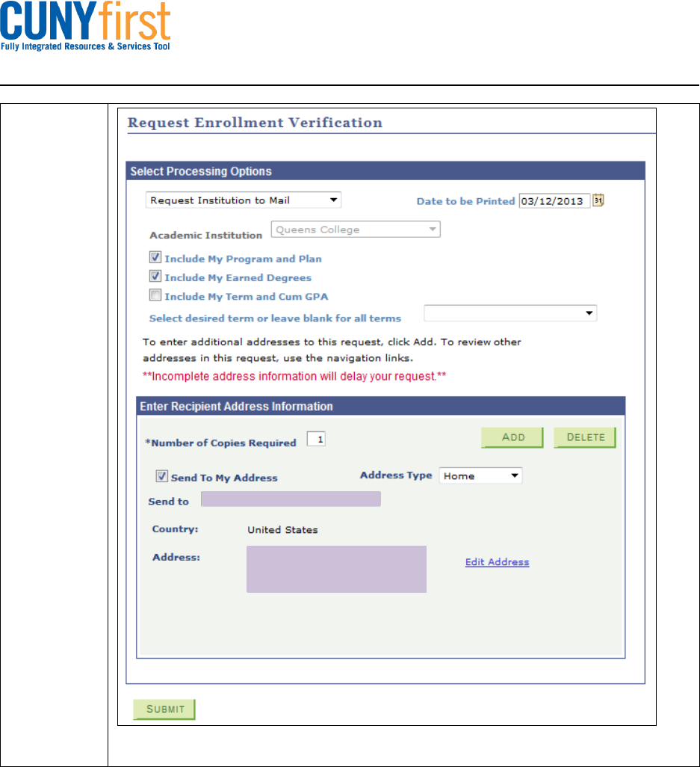This screenshot has width=700, height=767.
Task: Open the Request Institution to Mail dropdown
Action: pos(244,200)
